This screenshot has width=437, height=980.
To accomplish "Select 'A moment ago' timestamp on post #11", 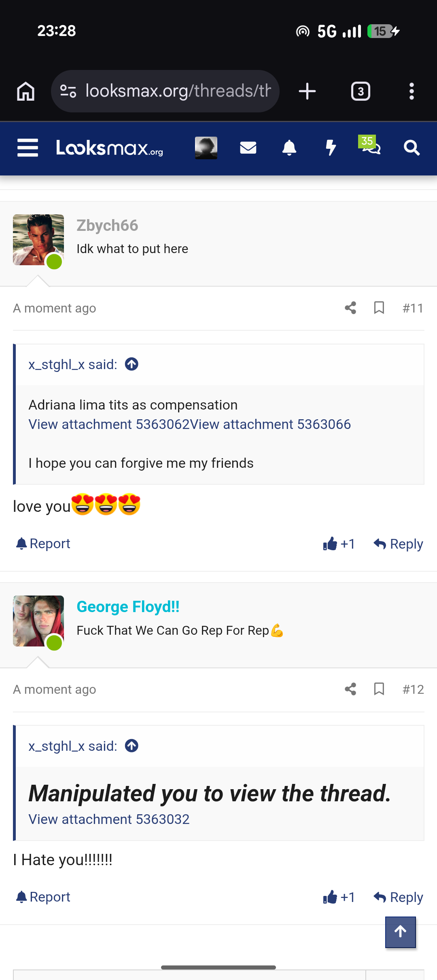I will tap(55, 308).
